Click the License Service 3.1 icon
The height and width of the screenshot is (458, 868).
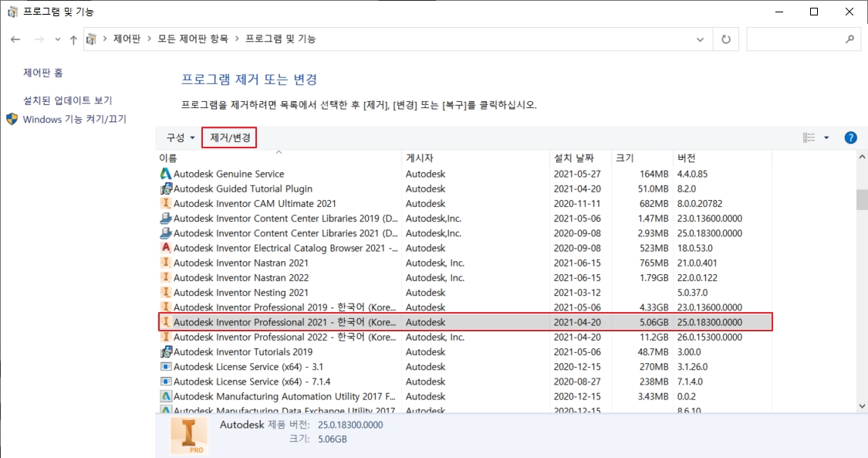pyautogui.click(x=166, y=367)
